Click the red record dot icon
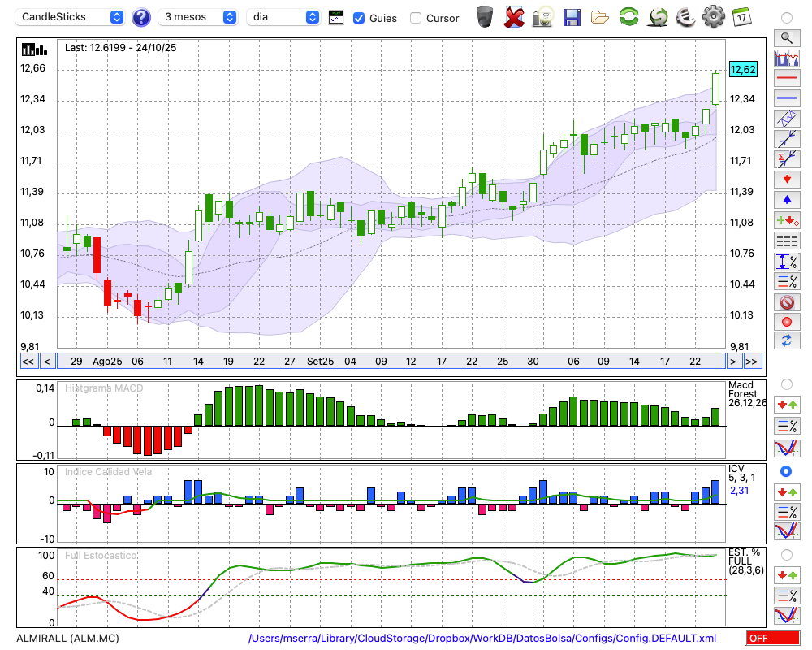Image resolution: width=812 pixels, height=650 pixels. (x=787, y=322)
